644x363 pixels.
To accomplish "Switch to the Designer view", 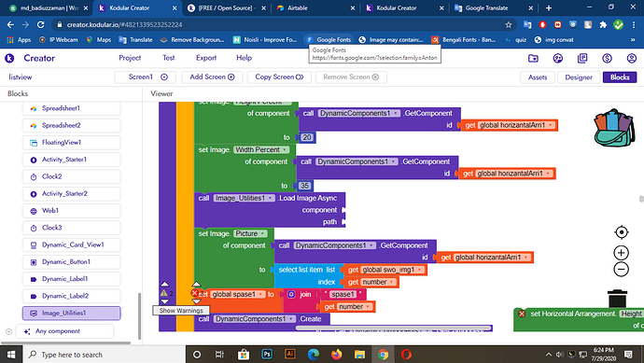I will (x=579, y=77).
